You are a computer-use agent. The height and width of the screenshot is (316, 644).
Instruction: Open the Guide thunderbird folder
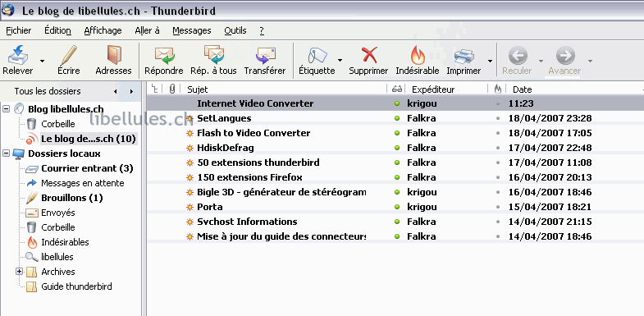(x=76, y=286)
